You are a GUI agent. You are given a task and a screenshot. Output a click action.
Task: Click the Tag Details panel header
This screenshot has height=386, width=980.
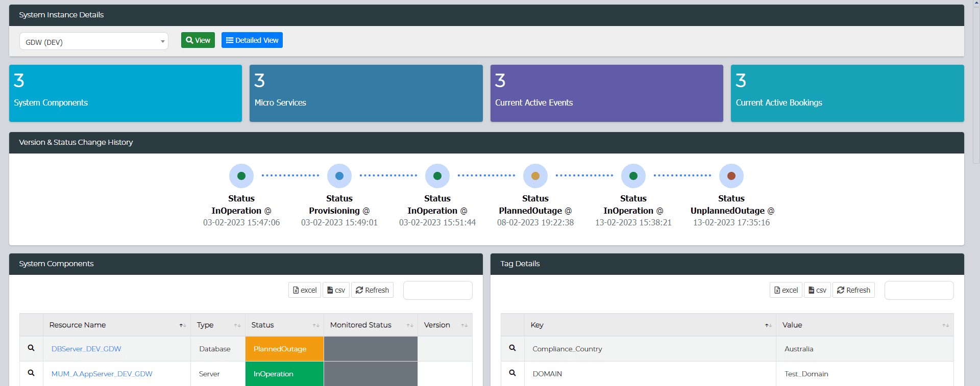[727, 264]
